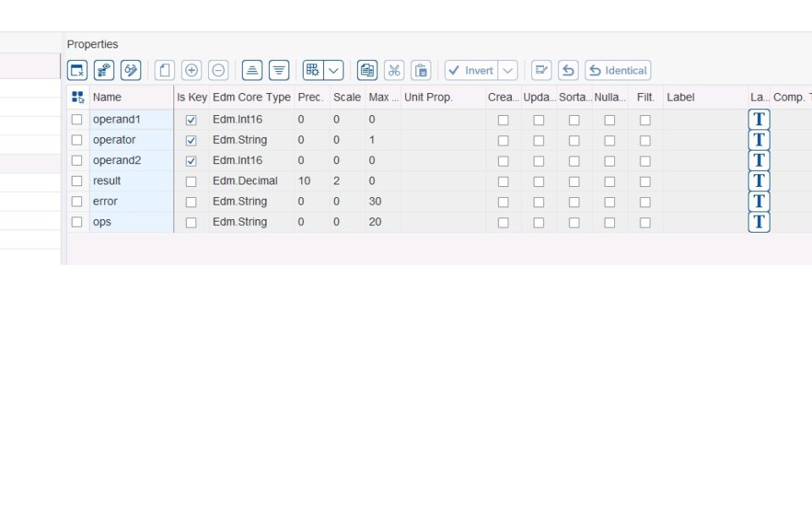The image size is (812, 511).
Task: Append a row with the plus icon
Action: point(192,70)
